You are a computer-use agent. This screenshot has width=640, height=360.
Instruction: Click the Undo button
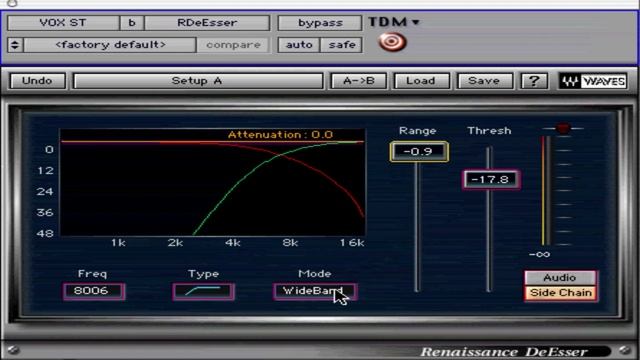pyautogui.click(x=37, y=81)
